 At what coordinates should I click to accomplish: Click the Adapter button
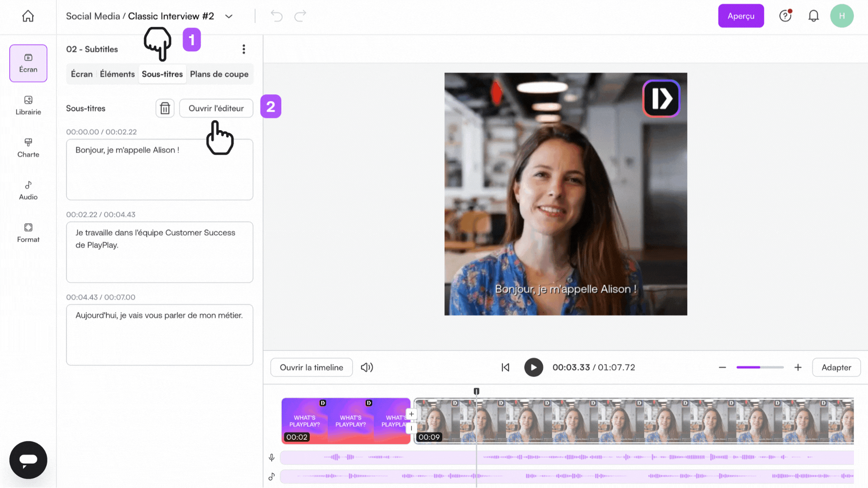[836, 368]
